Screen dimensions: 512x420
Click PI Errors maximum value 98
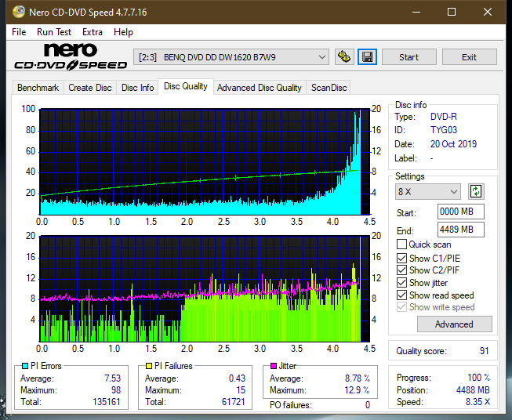tap(116, 390)
